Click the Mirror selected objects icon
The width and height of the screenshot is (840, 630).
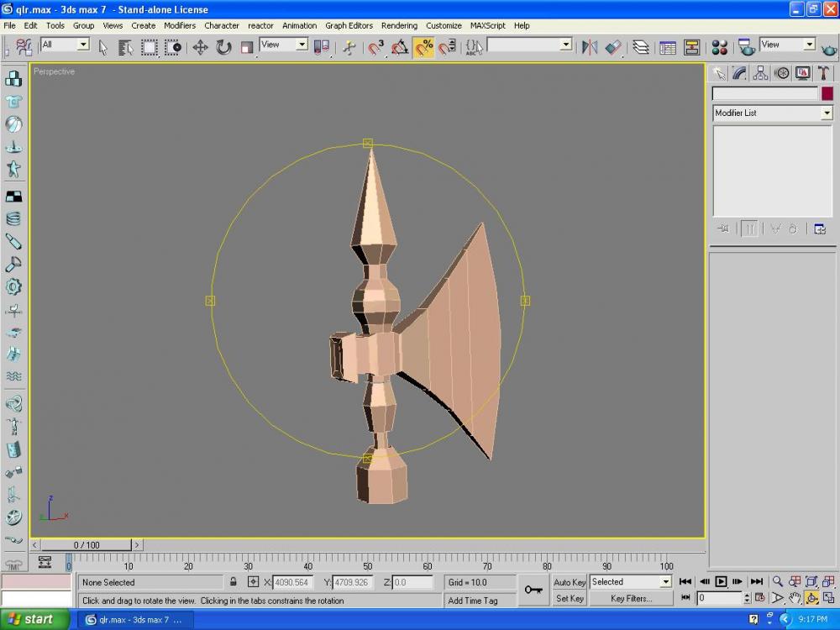590,47
